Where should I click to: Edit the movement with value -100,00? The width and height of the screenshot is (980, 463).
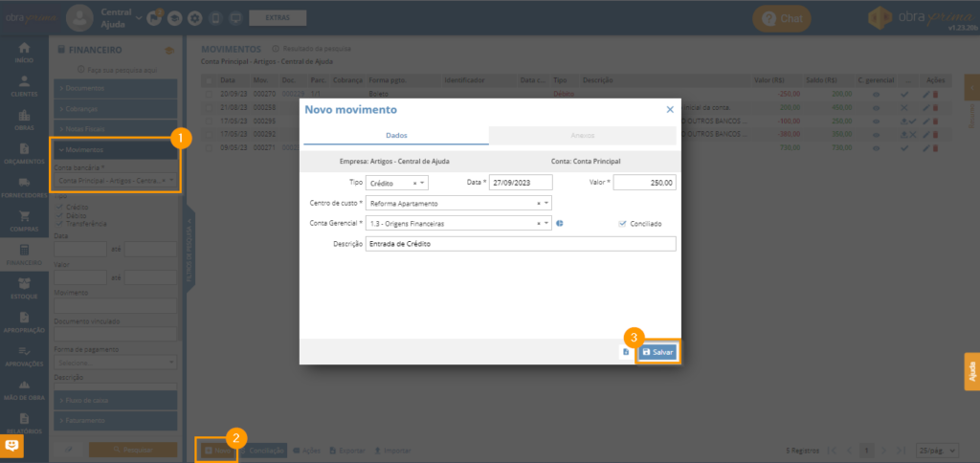926,121
